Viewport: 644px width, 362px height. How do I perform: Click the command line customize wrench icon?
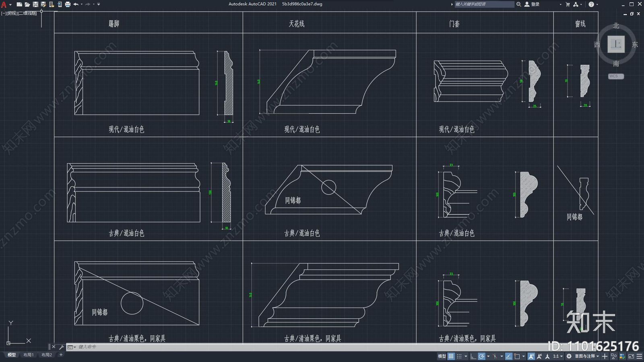pos(61,347)
